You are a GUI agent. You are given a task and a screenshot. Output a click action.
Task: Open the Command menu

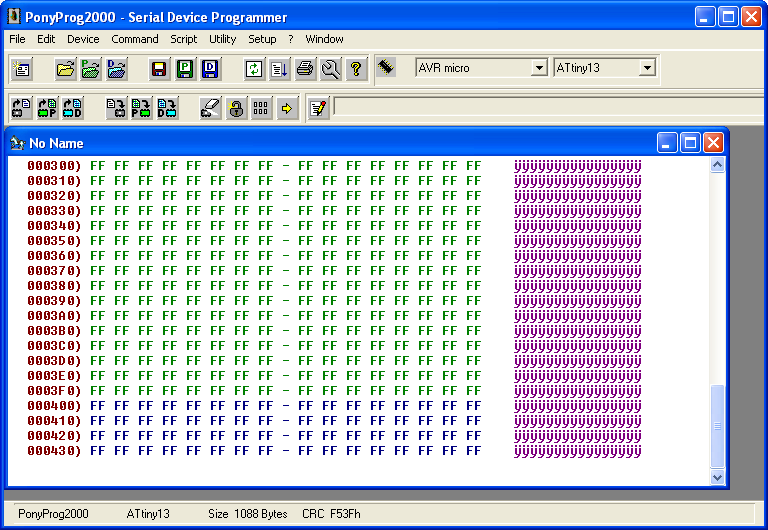pos(135,39)
